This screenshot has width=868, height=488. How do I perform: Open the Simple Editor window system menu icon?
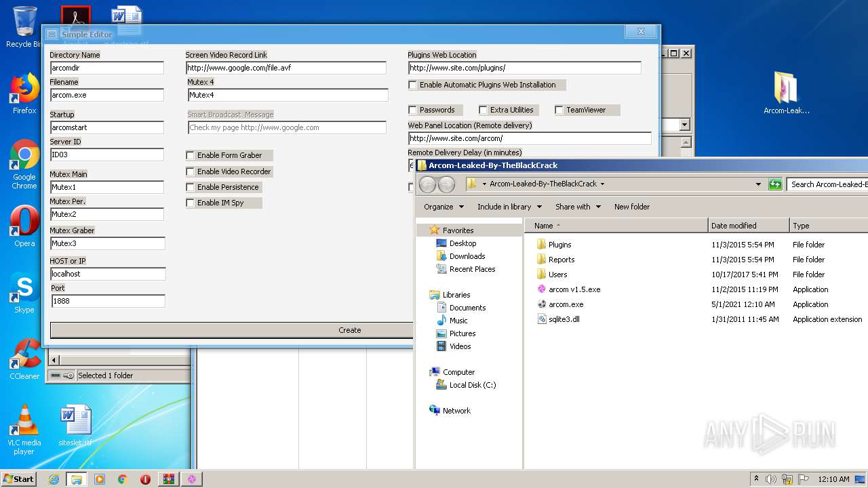point(52,34)
